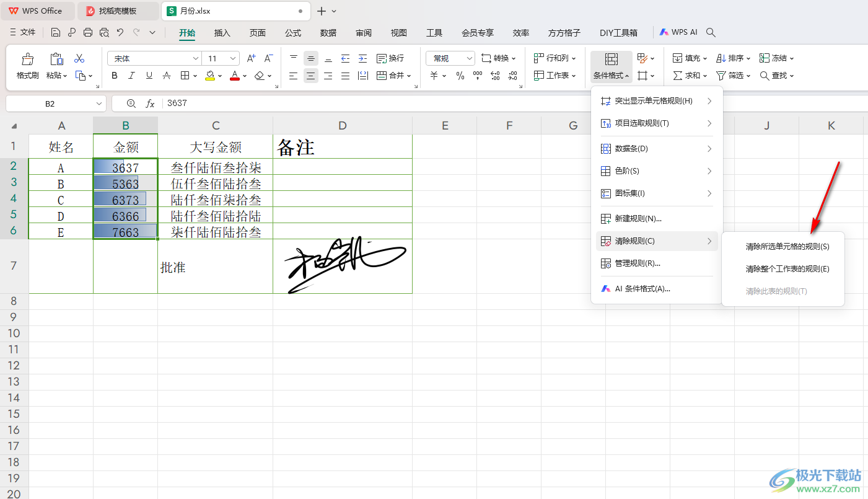868x499 pixels.
Task: Switch to the Data (数据) ribbon tab
Action: point(328,33)
